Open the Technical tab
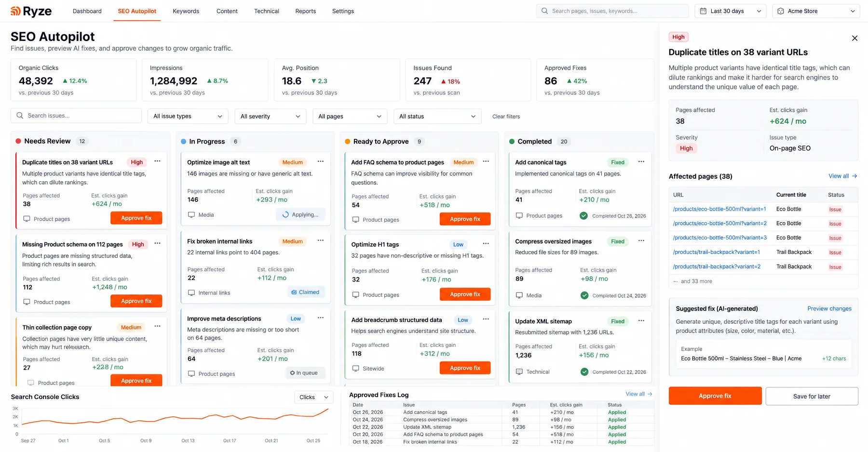This screenshot has width=868, height=452. (267, 11)
